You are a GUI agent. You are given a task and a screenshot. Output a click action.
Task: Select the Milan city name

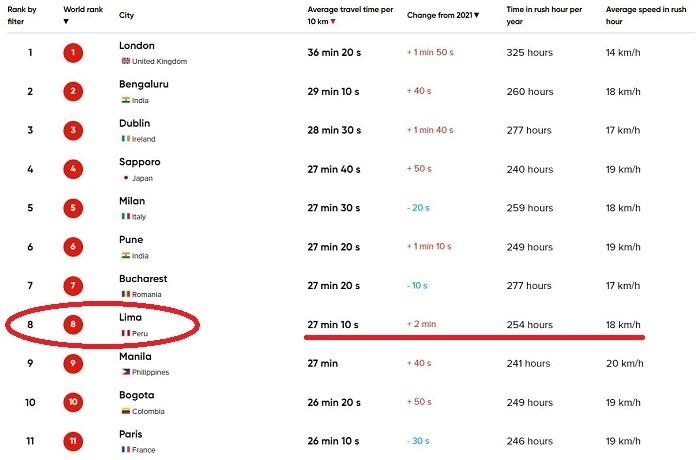coord(131,201)
